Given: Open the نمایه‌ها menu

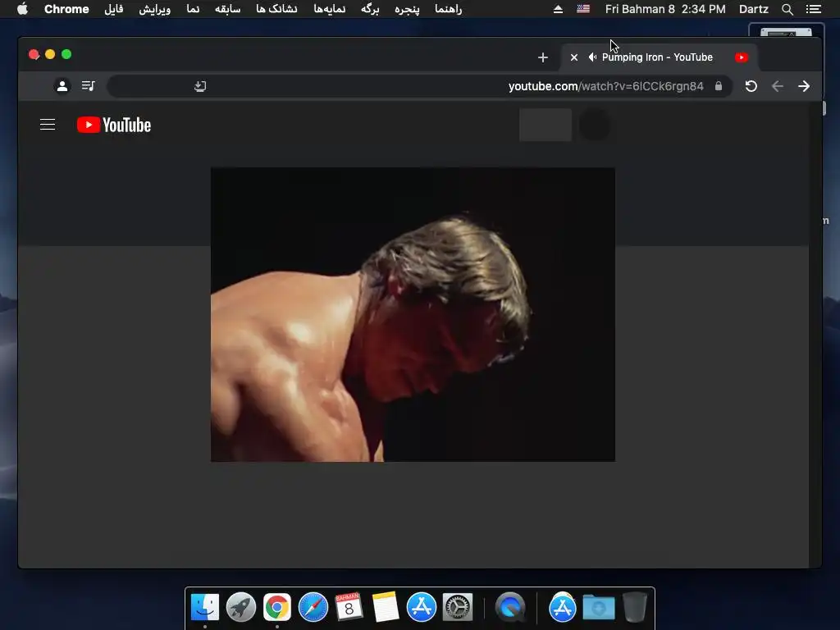Looking at the screenshot, I should pos(330,9).
